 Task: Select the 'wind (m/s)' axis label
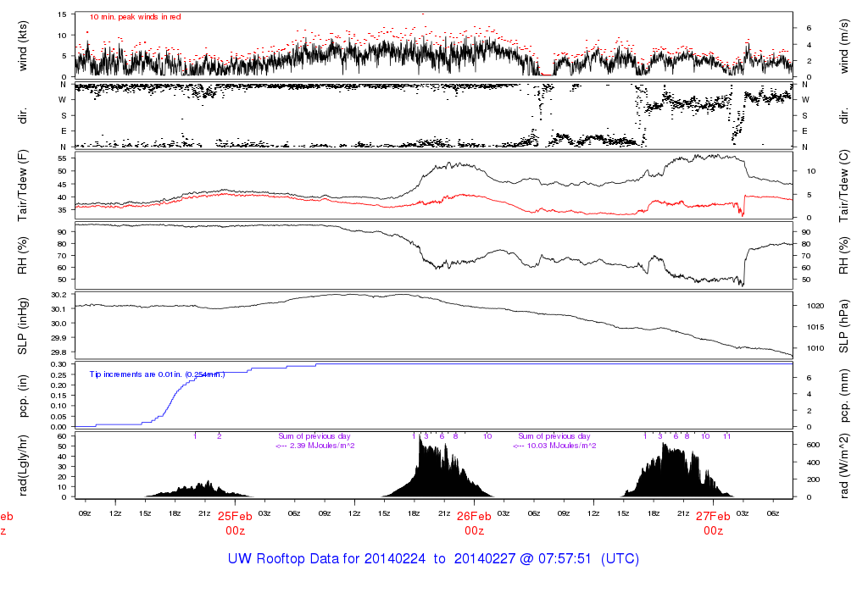[x=843, y=46]
